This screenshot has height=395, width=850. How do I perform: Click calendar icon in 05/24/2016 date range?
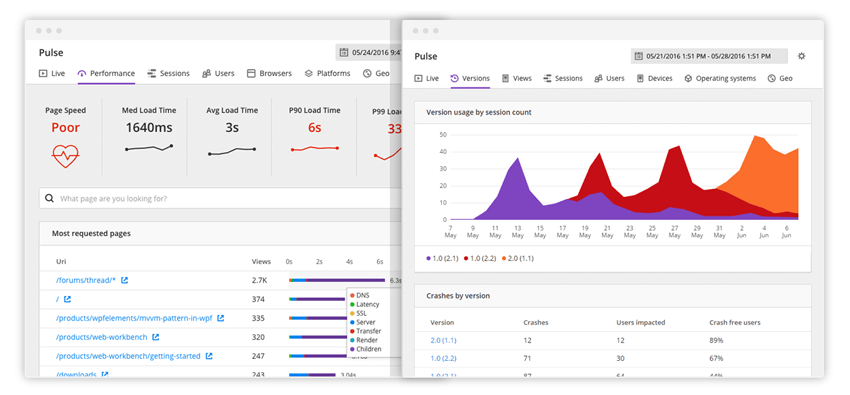click(344, 52)
